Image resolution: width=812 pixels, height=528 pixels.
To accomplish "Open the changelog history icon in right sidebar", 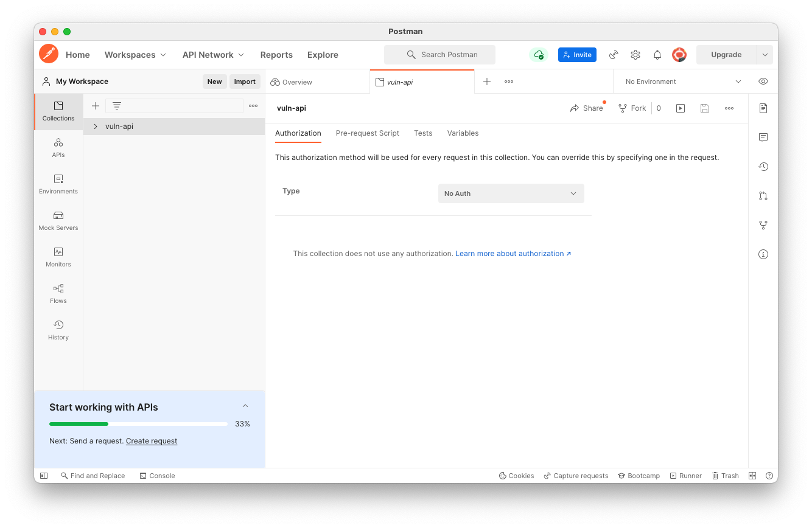I will [x=763, y=167].
